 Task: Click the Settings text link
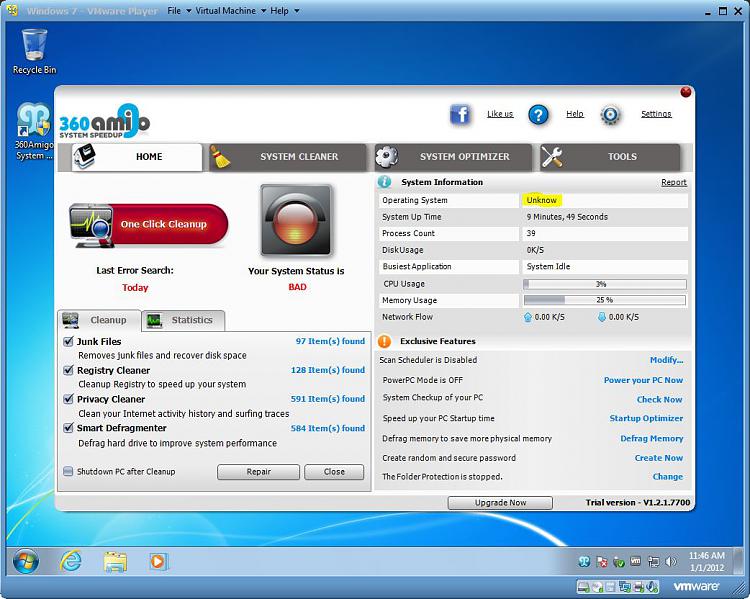pos(656,114)
